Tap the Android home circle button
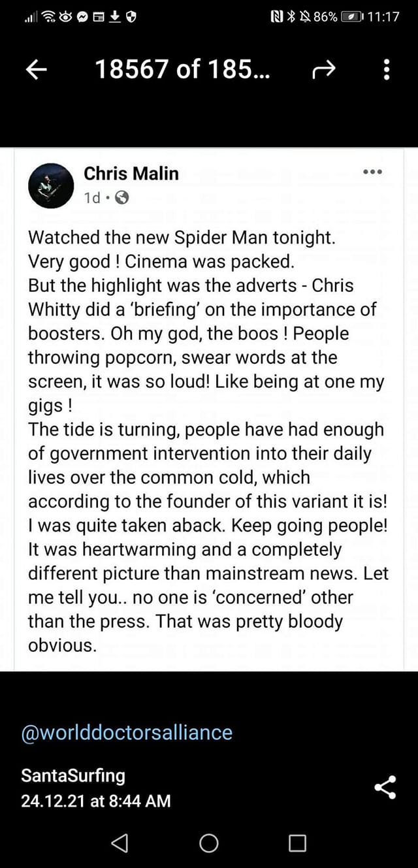The width and height of the screenshot is (418, 868). tap(209, 843)
